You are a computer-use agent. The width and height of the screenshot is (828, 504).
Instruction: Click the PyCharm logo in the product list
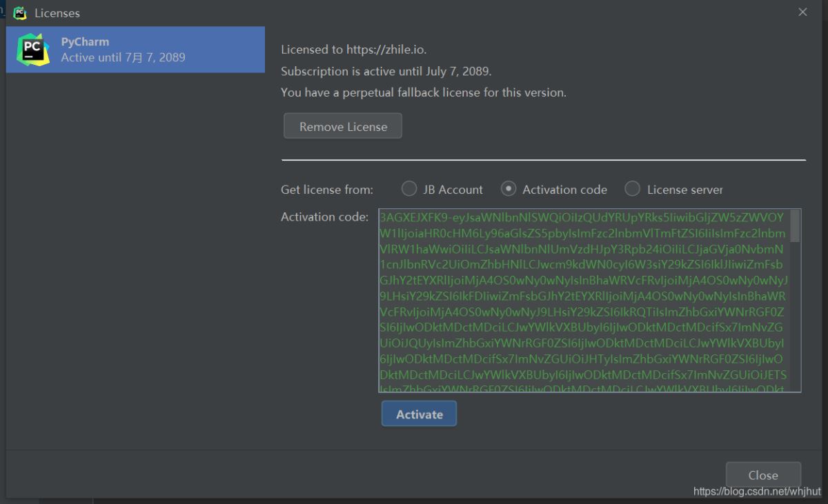click(x=32, y=50)
